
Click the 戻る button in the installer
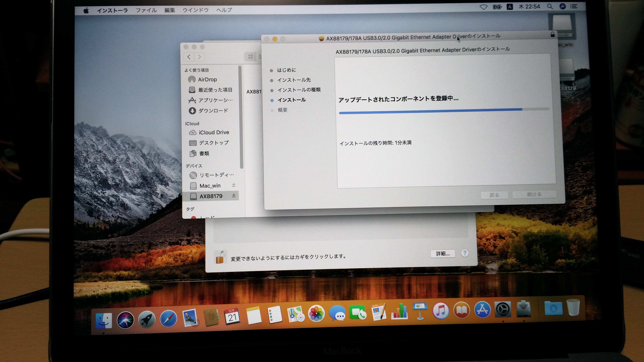coord(494,195)
